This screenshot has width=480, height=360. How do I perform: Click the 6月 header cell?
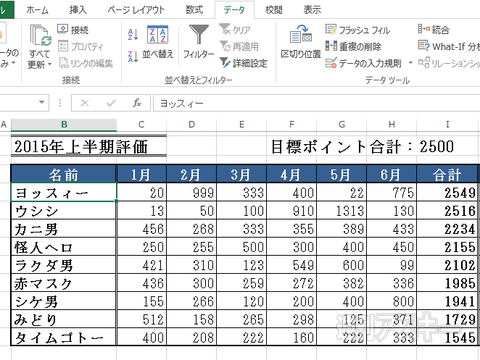point(392,174)
